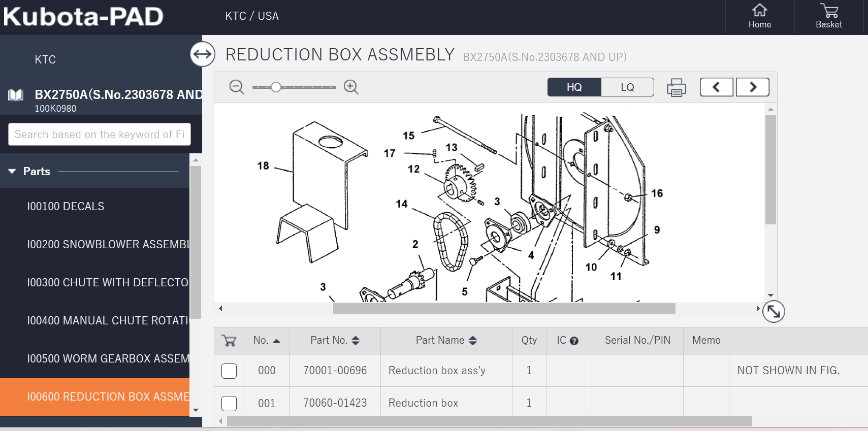Image resolution: width=868 pixels, height=431 pixels.
Task: Open I00100 DECALS in parts list
Action: (x=66, y=207)
